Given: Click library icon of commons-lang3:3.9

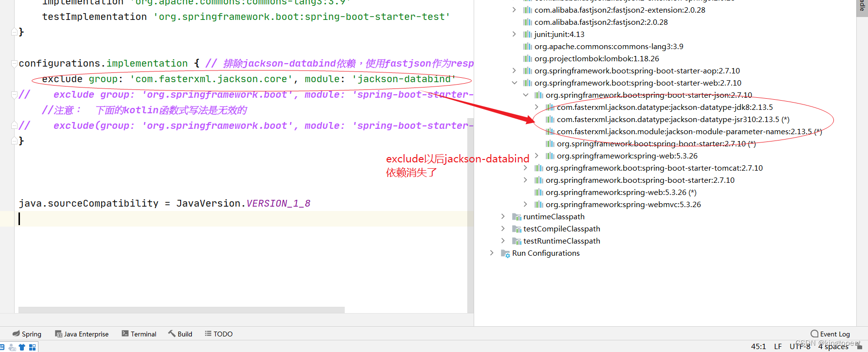Looking at the screenshot, I should click(527, 46).
